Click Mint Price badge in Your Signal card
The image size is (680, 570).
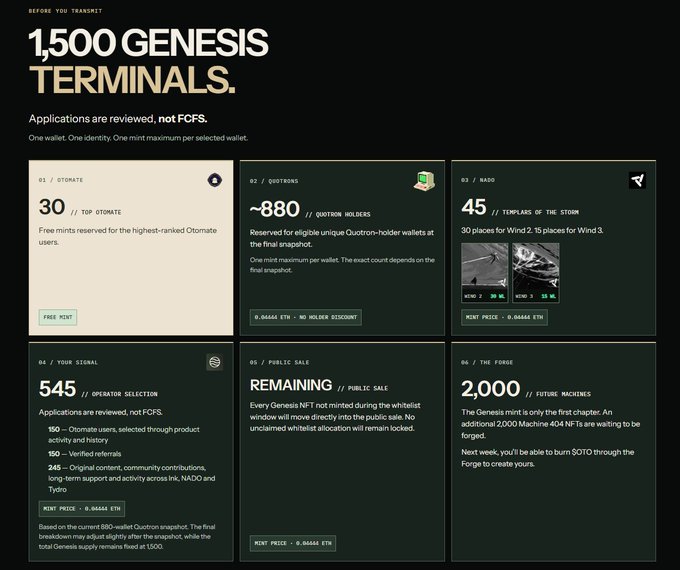82,508
